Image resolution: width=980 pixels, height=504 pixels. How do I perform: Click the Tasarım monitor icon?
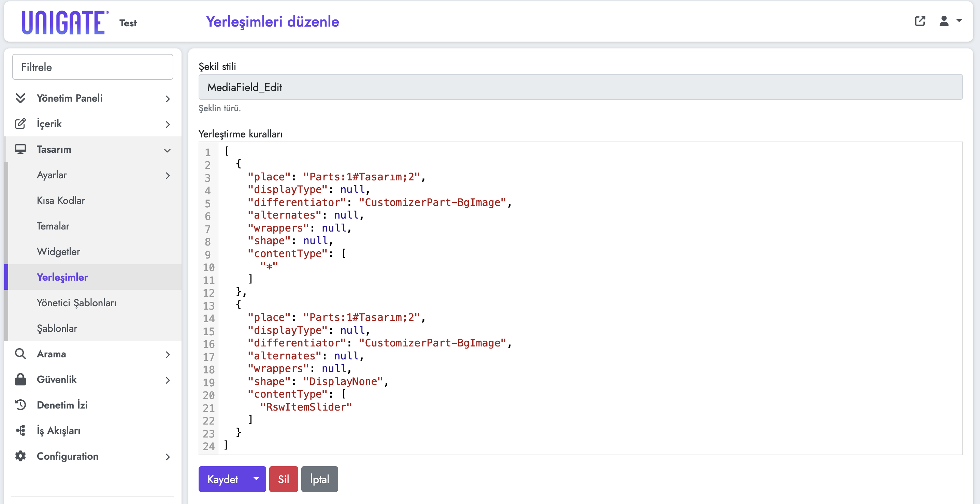20,149
